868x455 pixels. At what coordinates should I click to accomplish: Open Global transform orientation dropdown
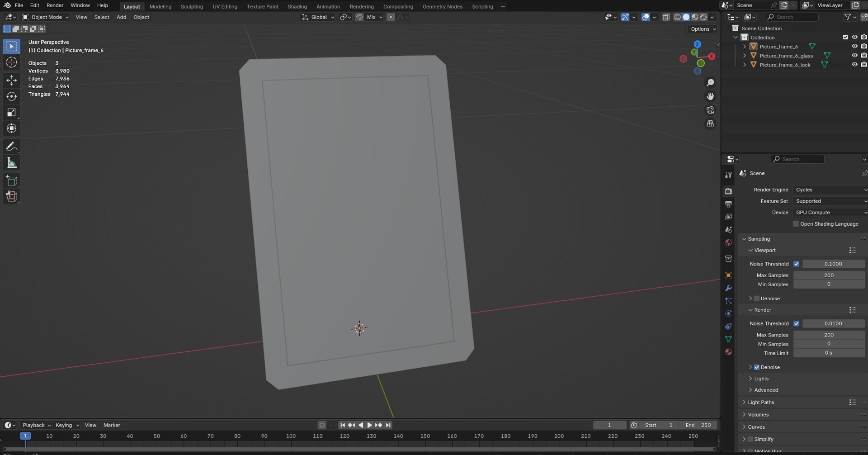(318, 17)
